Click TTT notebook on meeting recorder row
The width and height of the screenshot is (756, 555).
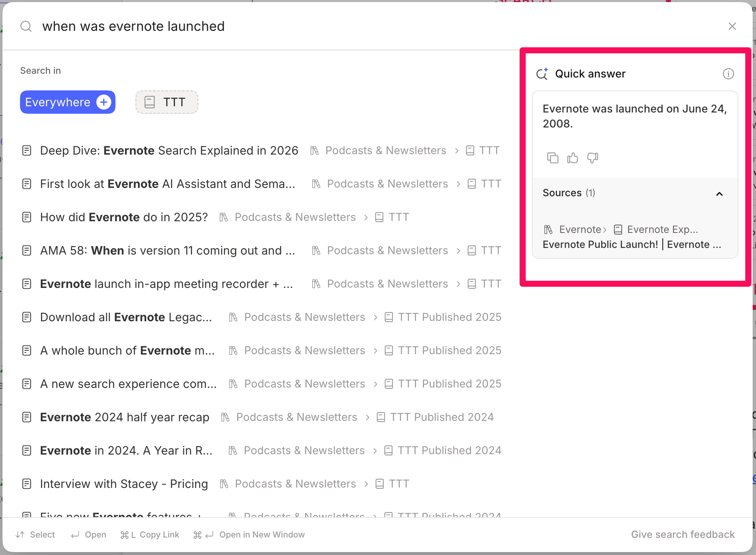[491, 284]
